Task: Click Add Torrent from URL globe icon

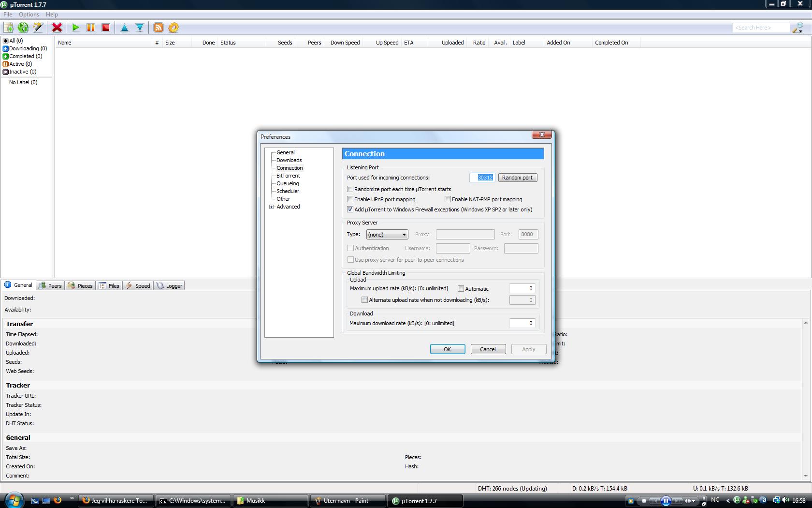Action: [23, 28]
